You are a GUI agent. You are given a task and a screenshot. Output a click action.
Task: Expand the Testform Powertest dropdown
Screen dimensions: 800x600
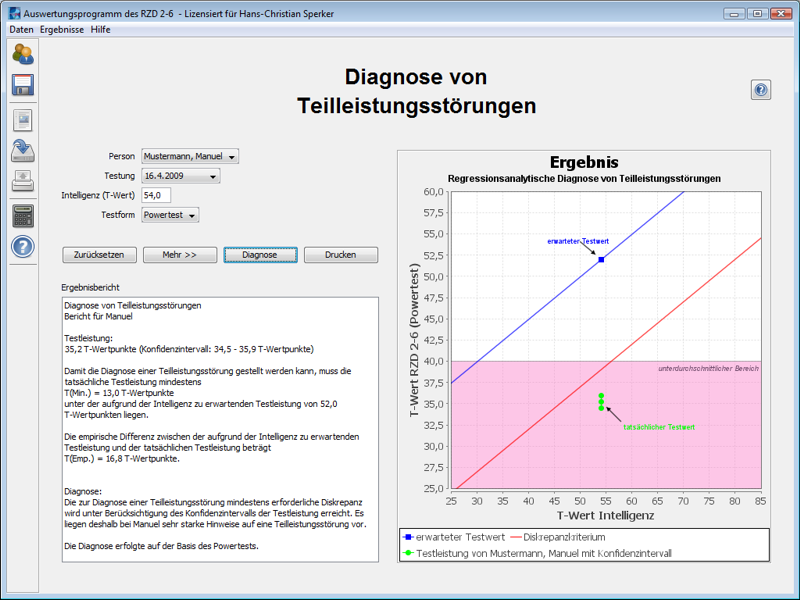170,215
